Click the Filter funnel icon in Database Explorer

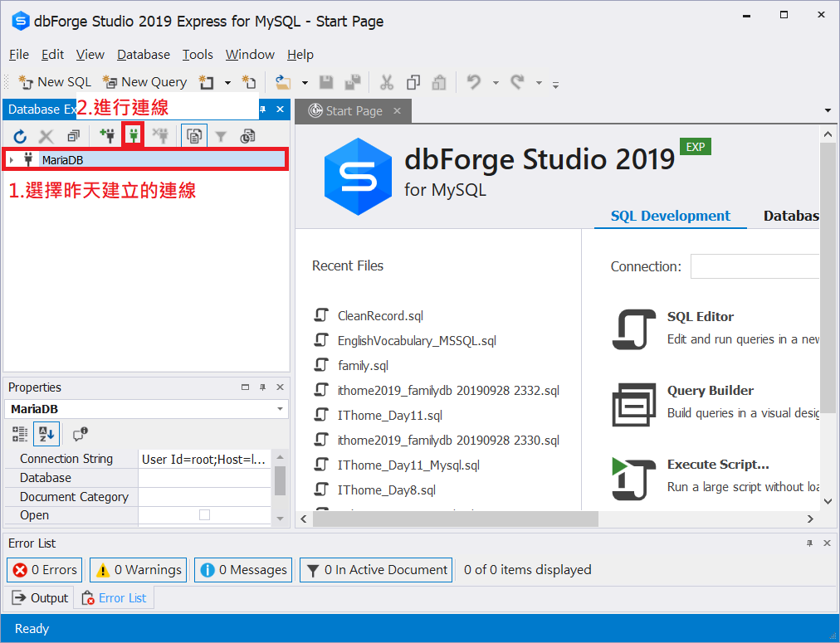[x=221, y=137]
